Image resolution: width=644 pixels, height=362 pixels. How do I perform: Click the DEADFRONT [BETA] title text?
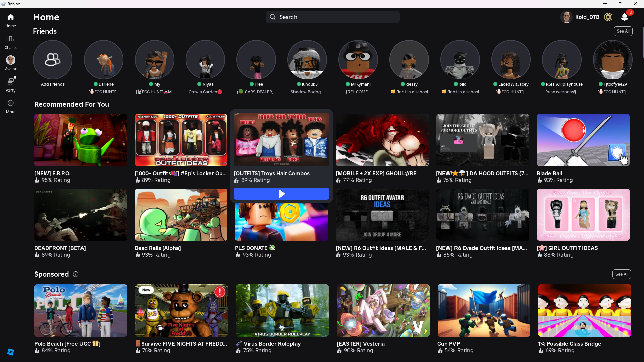pos(60,248)
